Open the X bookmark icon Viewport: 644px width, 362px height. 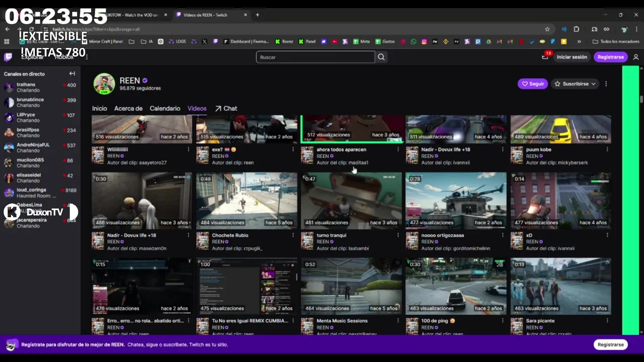pyautogui.click(x=204, y=42)
